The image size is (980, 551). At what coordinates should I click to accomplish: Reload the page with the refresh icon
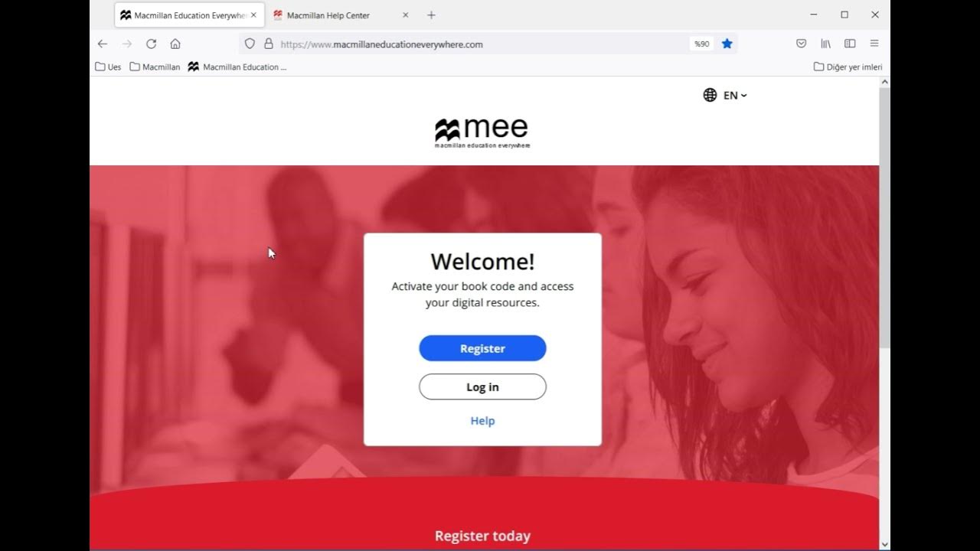click(151, 44)
